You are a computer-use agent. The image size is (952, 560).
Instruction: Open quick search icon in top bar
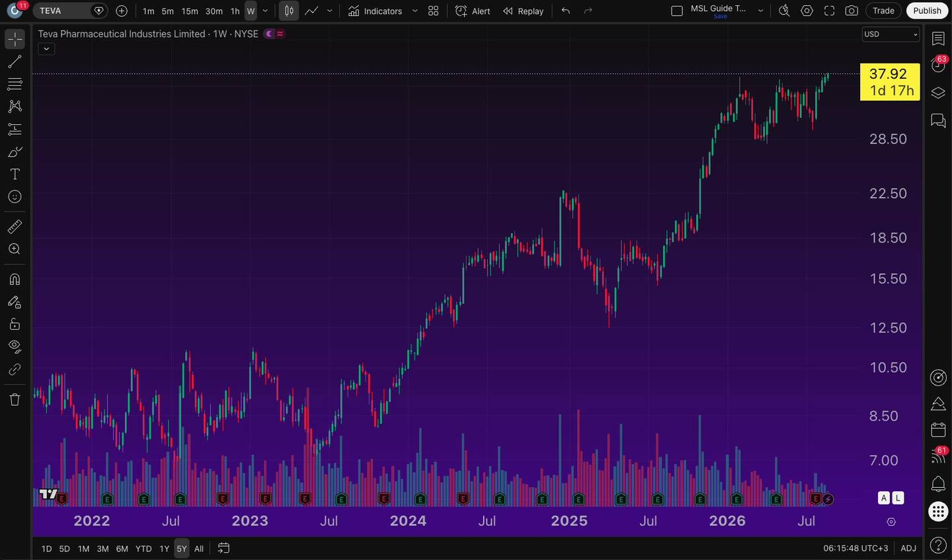point(784,11)
